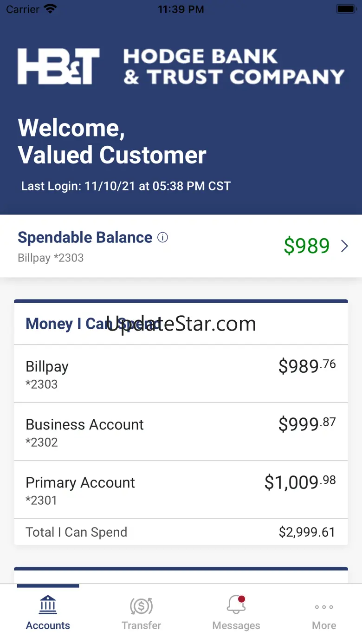Image resolution: width=362 pixels, height=644 pixels.
Task: Expand Spendable Balance with chevron arrow
Action: tap(344, 246)
